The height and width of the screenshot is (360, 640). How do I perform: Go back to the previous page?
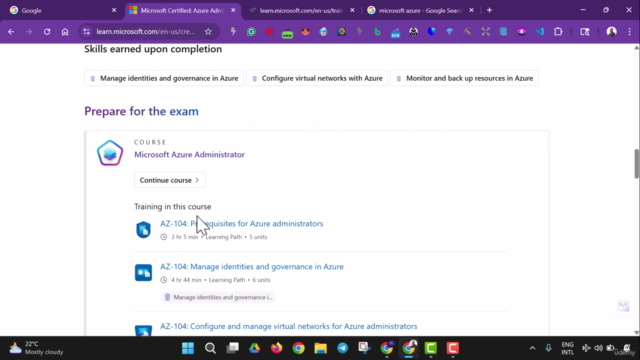tap(11, 32)
